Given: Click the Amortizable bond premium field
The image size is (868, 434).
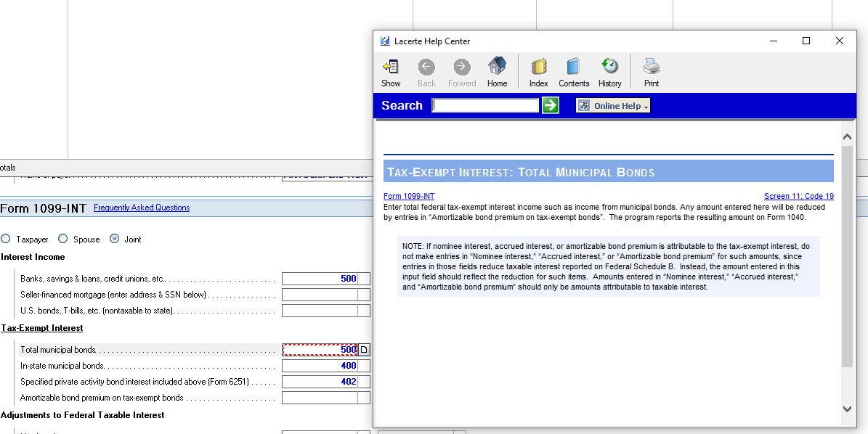Looking at the screenshot, I should 320,398.
